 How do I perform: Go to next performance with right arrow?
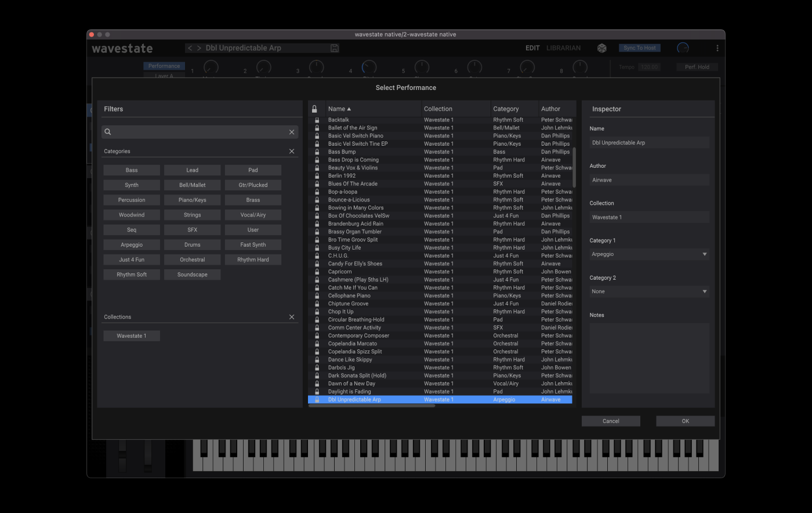coord(199,48)
